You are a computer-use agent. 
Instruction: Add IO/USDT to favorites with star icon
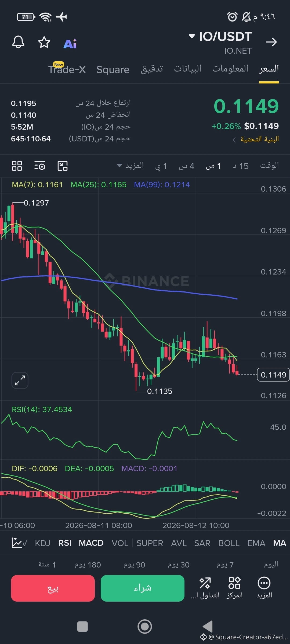(x=44, y=42)
